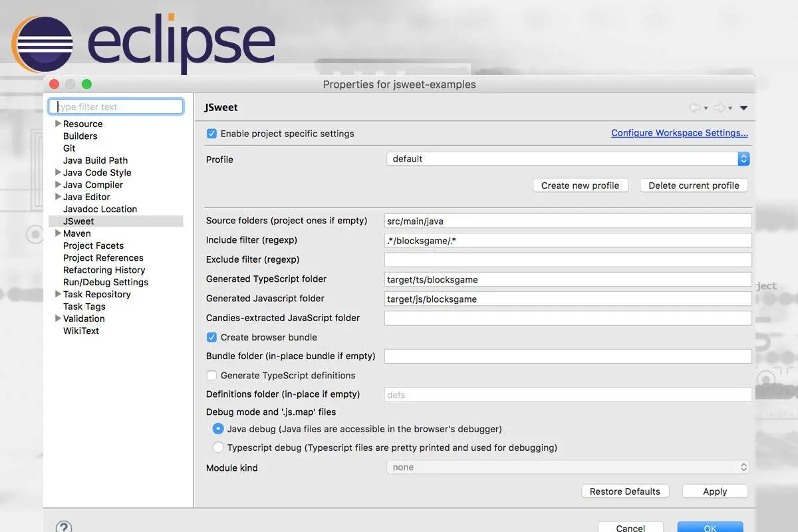Expand the Resource tree node

[58, 124]
